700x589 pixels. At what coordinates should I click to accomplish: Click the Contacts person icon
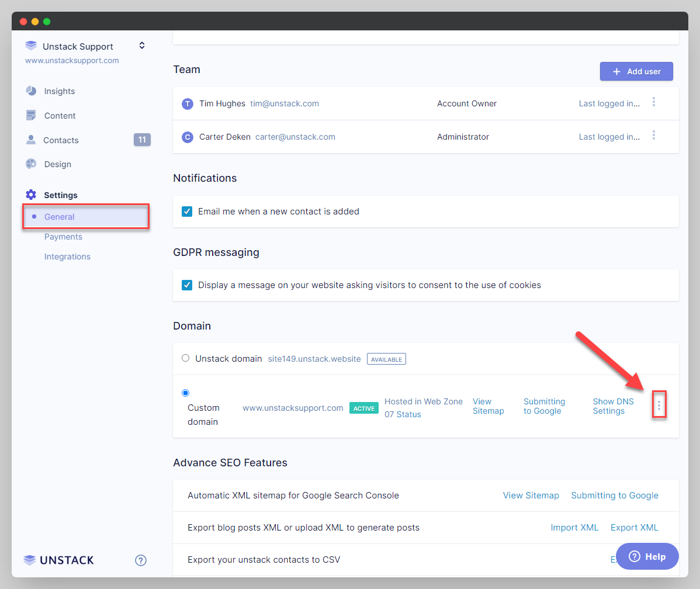tap(31, 140)
